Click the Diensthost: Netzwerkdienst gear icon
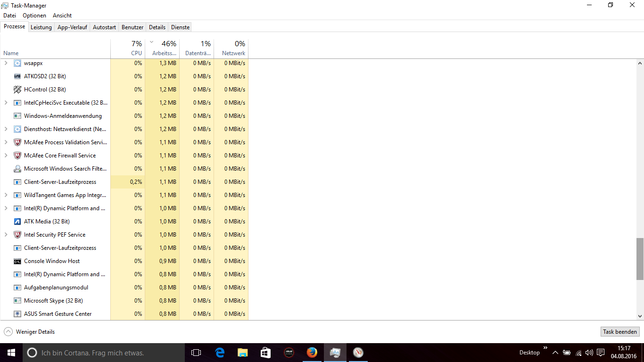 tap(17, 129)
